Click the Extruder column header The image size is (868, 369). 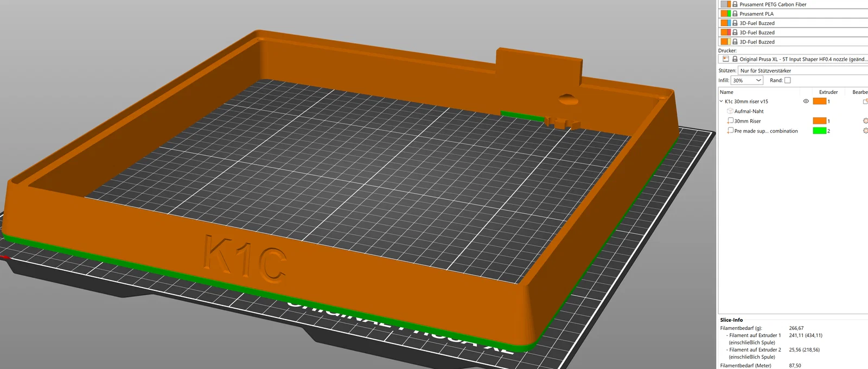pos(828,92)
